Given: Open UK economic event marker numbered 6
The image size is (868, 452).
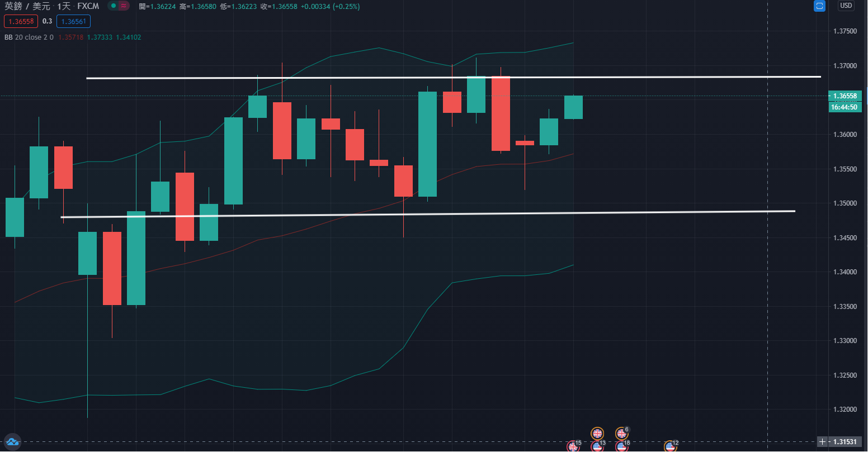Looking at the screenshot, I should click(x=621, y=434).
